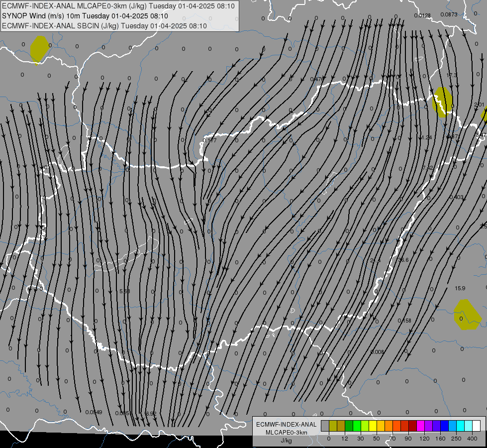
Task: Click the map value 5.53
Action: pyautogui.click(x=125, y=291)
